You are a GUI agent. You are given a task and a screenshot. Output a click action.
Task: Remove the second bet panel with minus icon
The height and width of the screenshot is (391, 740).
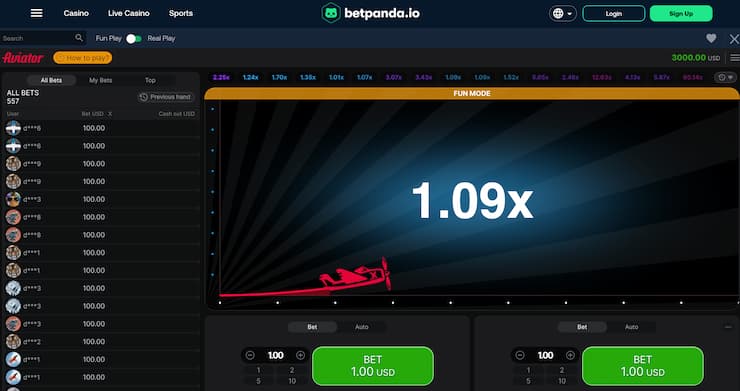[x=728, y=327]
